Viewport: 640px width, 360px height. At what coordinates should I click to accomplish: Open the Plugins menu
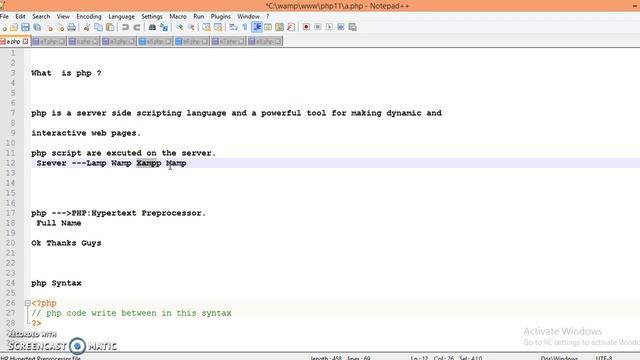pyautogui.click(x=221, y=16)
